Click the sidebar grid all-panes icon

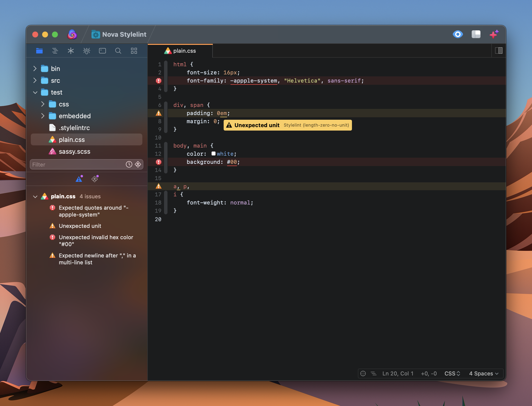[x=134, y=51]
